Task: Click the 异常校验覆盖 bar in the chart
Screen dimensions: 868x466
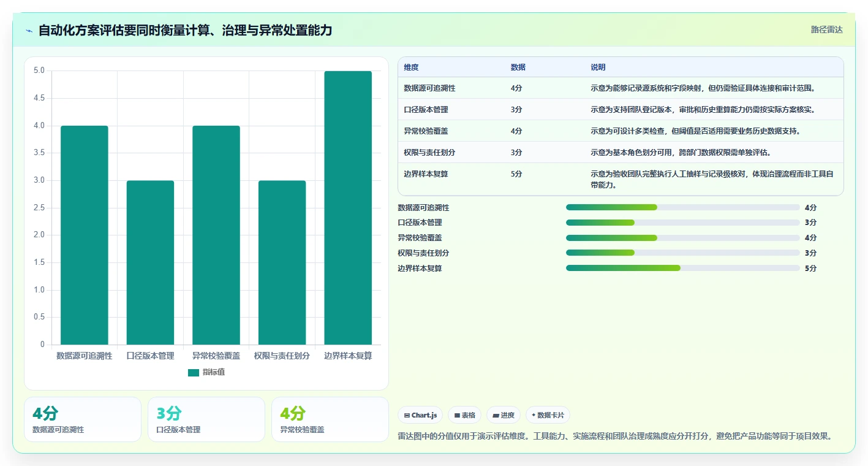Action: tap(216, 235)
